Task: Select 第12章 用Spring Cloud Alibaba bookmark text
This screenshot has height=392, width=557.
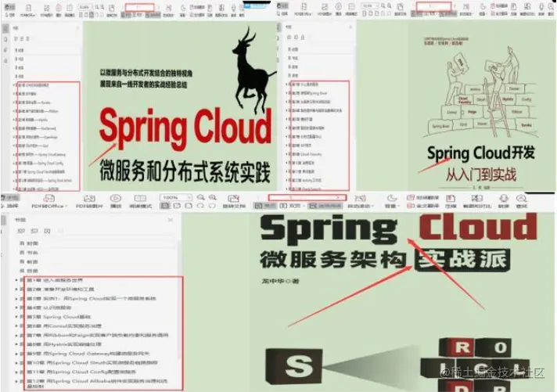Action: tap(97, 383)
